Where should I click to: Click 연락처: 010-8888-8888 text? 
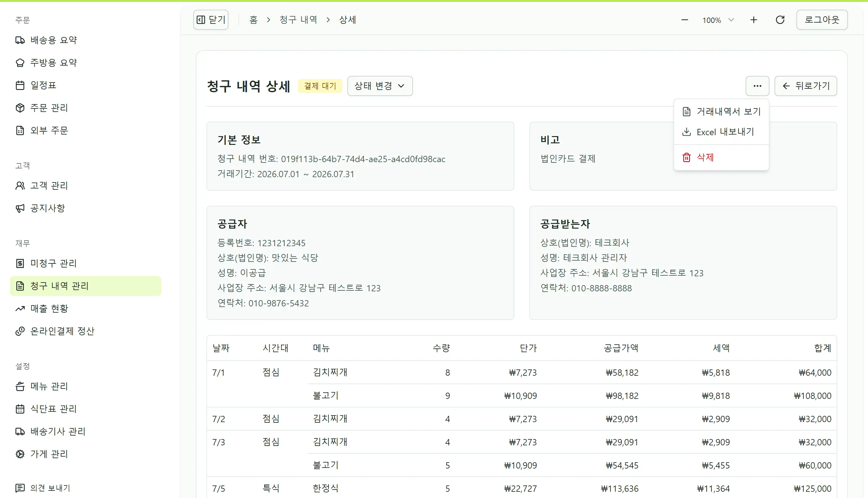[x=586, y=288]
